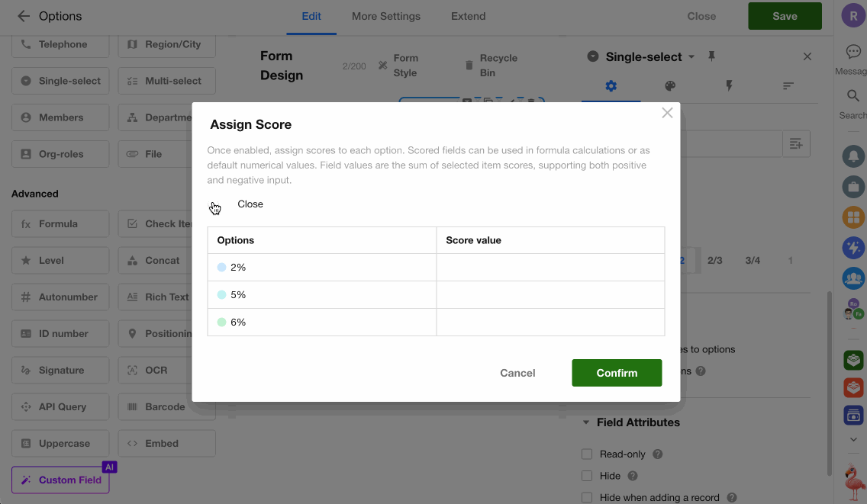Viewport: 867px width, 504px height.
Task: Pin the Single-select settings panel
Action: click(712, 56)
